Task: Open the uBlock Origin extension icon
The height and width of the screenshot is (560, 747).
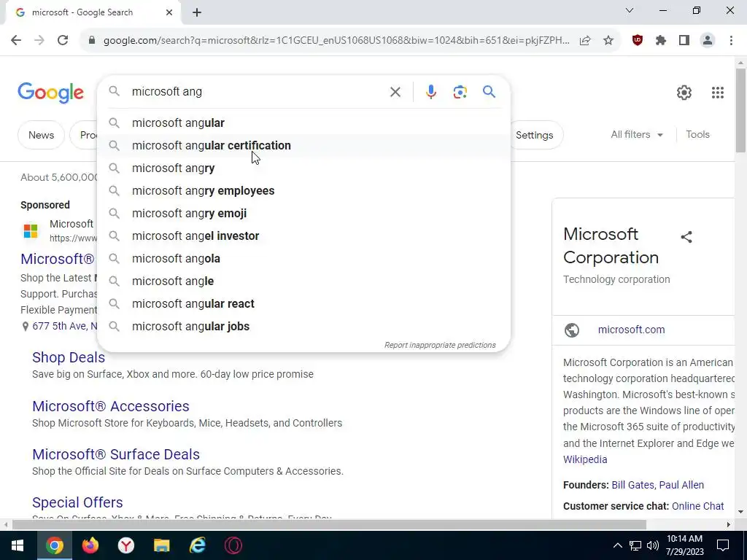Action: point(638,41)
